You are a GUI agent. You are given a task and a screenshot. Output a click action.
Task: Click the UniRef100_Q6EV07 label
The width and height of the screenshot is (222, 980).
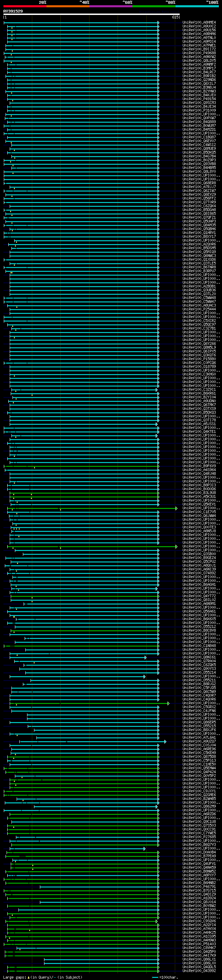[199, 141]
